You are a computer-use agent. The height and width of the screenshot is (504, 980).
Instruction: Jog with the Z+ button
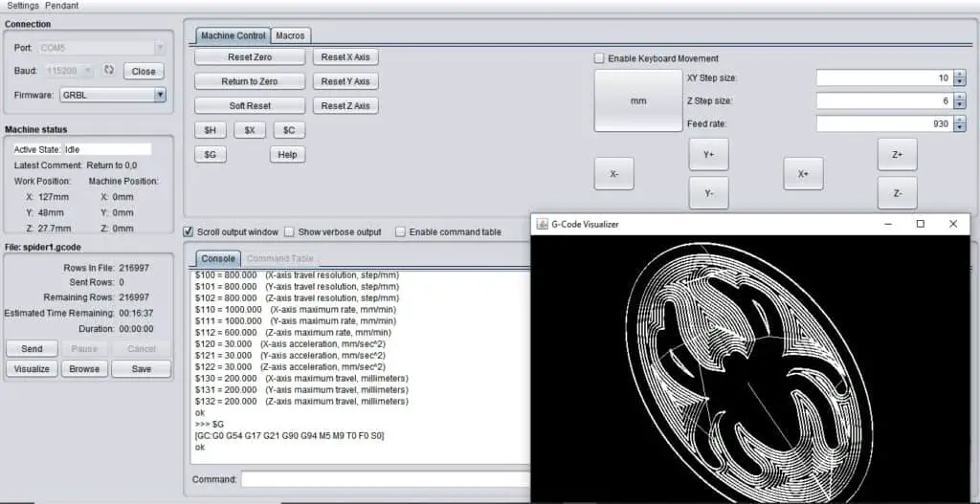pyautogui.click(x=897, y=154)
